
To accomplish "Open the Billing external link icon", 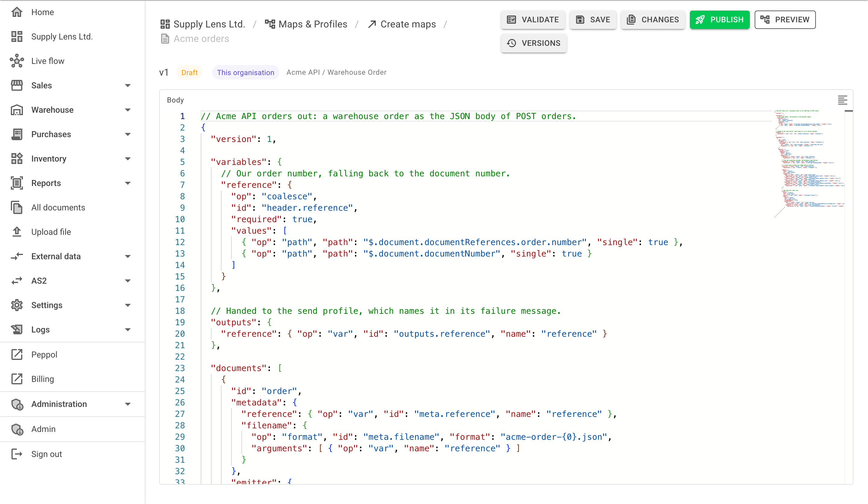I will 17,379.
